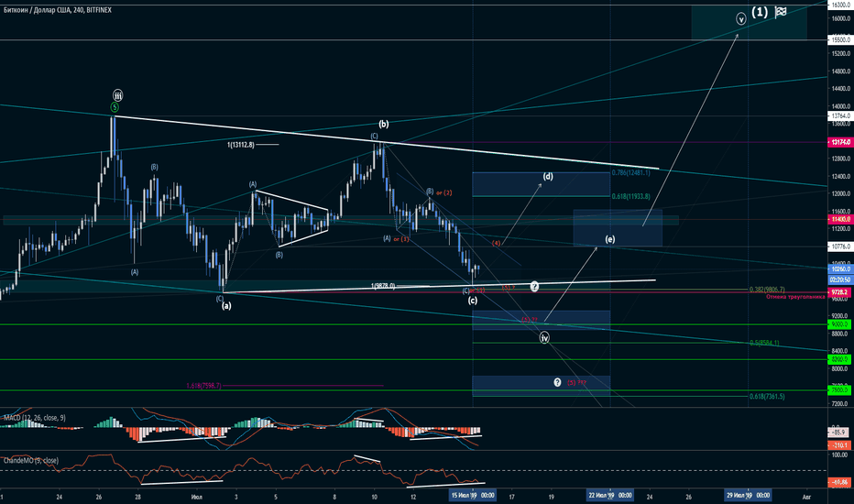Click the countdown timer tag on price axis

pos(840,279)
